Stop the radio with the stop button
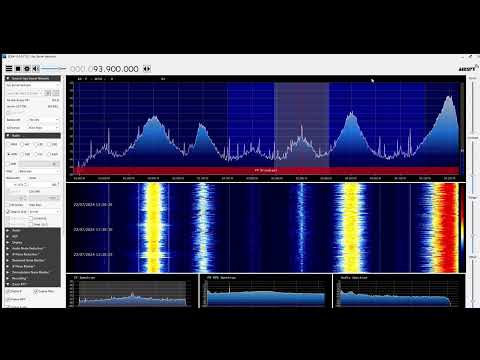Image resolution: width=480 pixels, height=360 pixels. click(18, 69)
